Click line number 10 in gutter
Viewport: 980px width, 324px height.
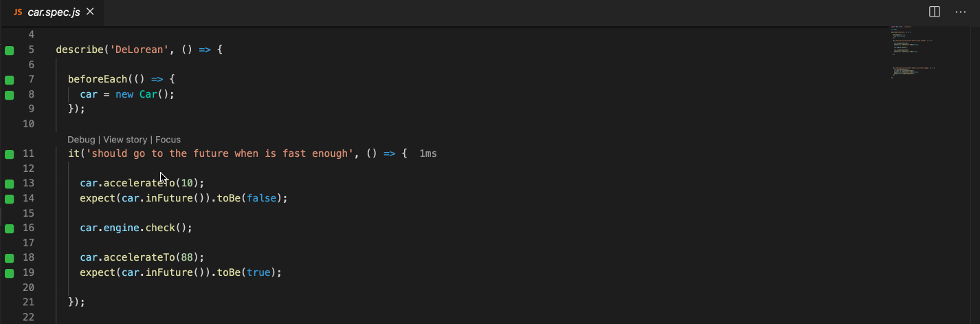click(x=28, y=125)
